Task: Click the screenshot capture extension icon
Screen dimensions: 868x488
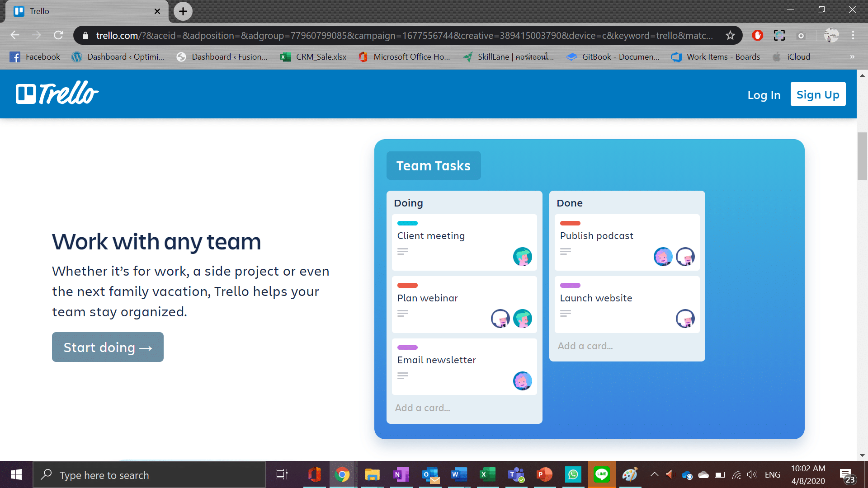Action: coord(779,35)
